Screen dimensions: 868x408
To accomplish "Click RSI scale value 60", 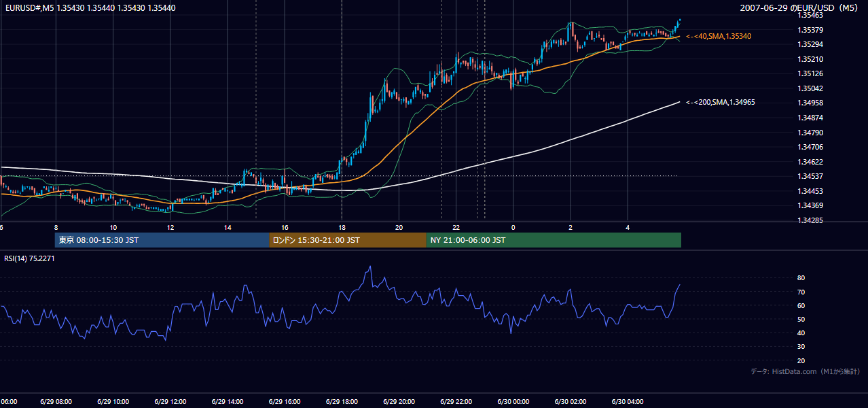I will point(801,305).
